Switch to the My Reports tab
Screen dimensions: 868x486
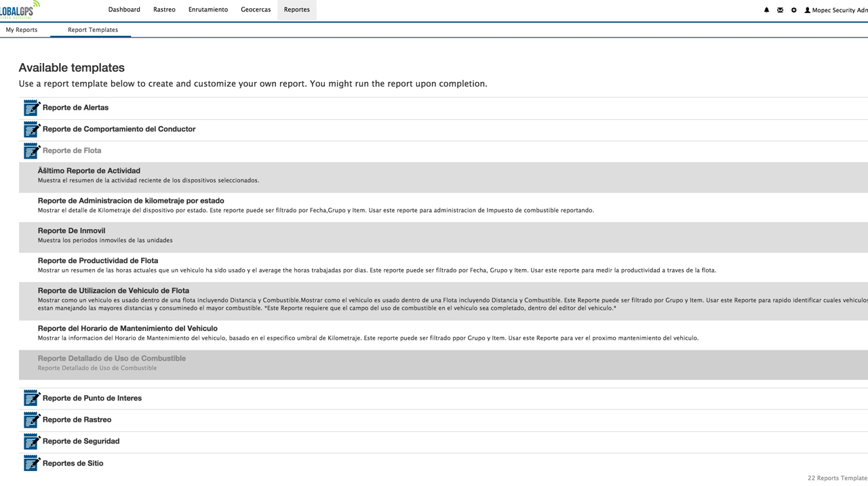click(x=22, y=30)
